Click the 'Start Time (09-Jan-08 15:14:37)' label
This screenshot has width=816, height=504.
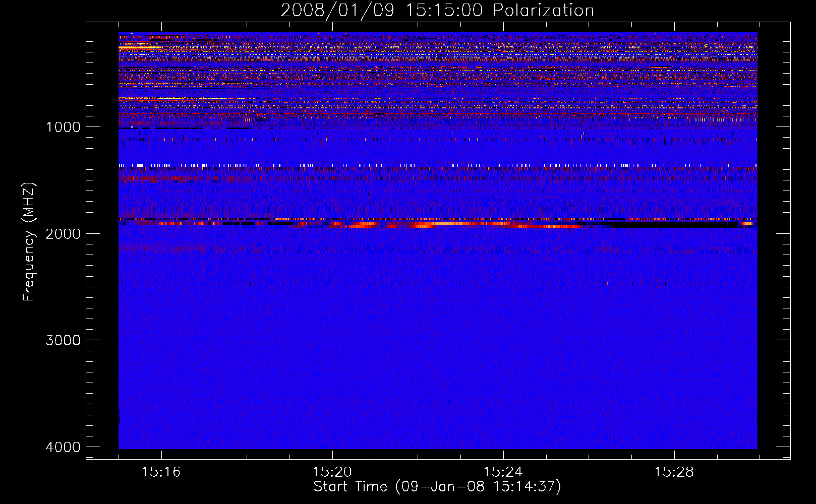[x=437, y=487]
